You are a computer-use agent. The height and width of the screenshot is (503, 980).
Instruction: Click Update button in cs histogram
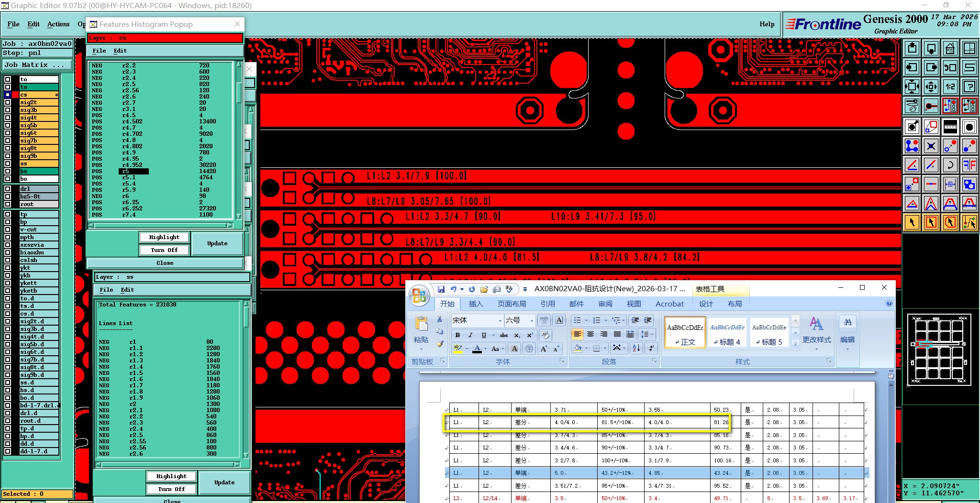[217, 243]
